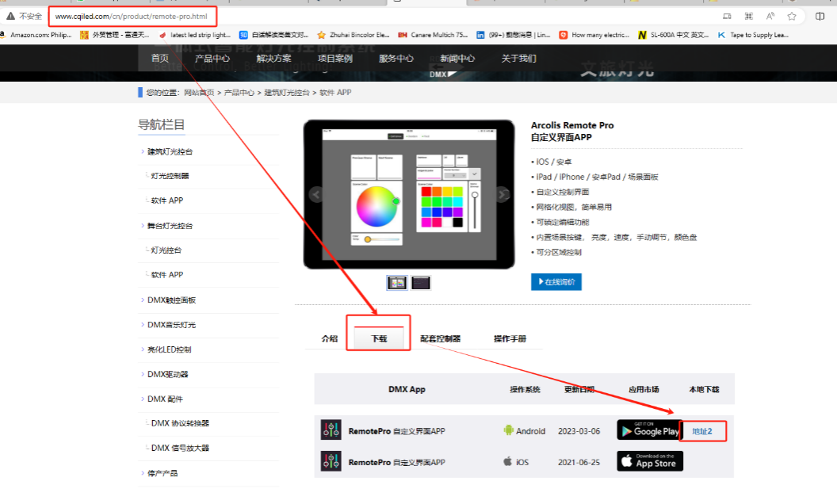Image resolution: width=837 pixels, height=504 pixels.
Task: Switch to 介绍 tab
Action: pos(330,338)
